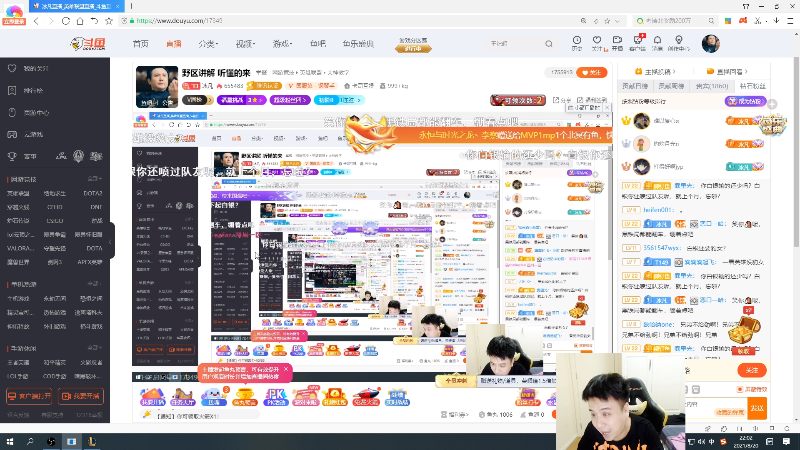Click the DOTA2 category in sidebar
Image resolution: width=800 pixels, height=450 pixels.
(x=92, y=193)
